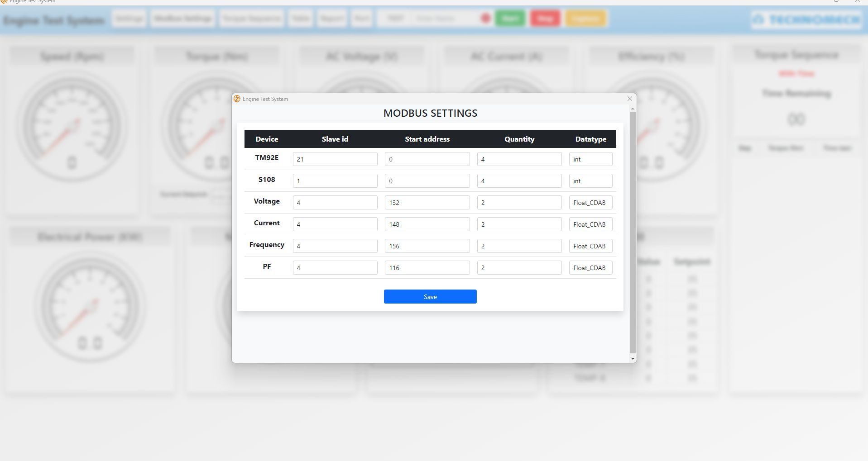This screenshot has width=868, height=461.
Task: Click the PF row label
Action: pos(267,266)
